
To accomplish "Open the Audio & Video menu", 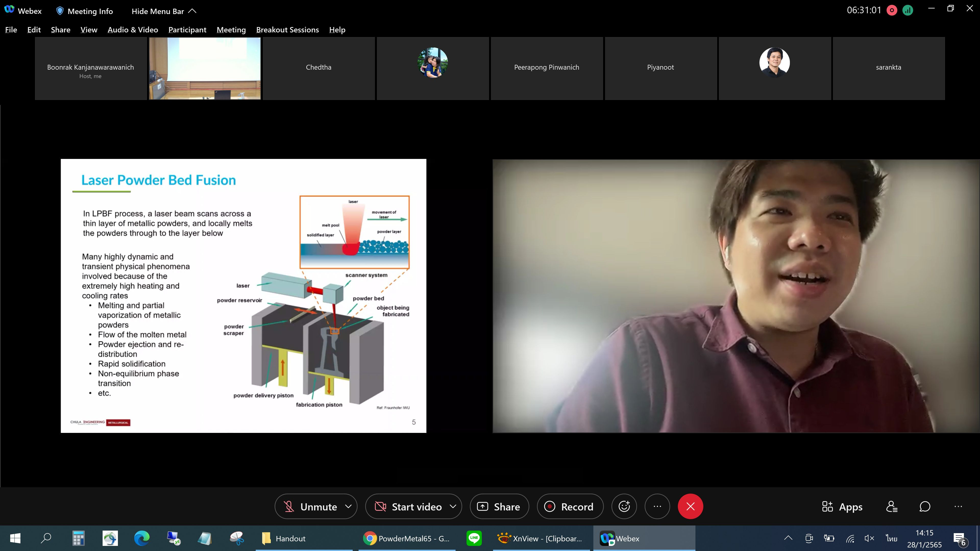I will point(133,30).
